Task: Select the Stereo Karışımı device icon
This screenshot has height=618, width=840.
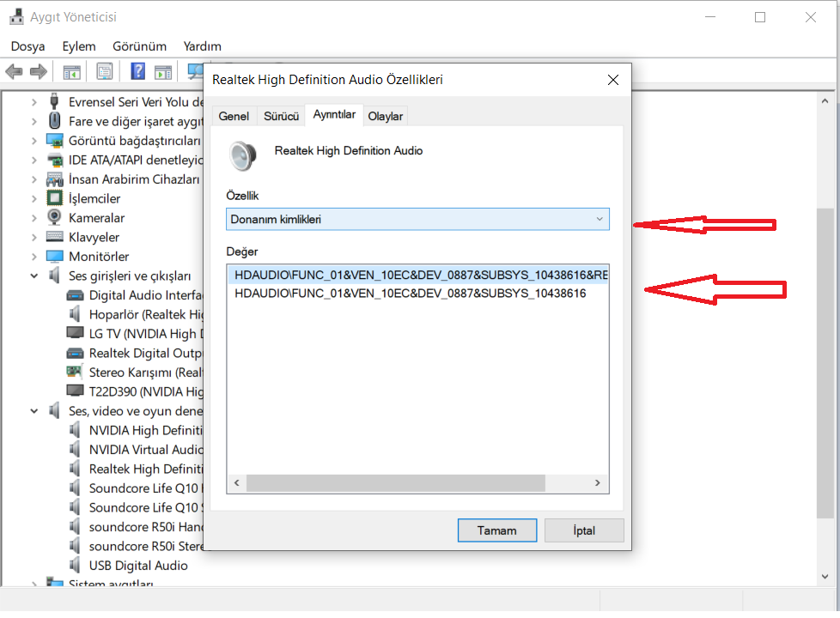Action: click(x=74, y=372)
